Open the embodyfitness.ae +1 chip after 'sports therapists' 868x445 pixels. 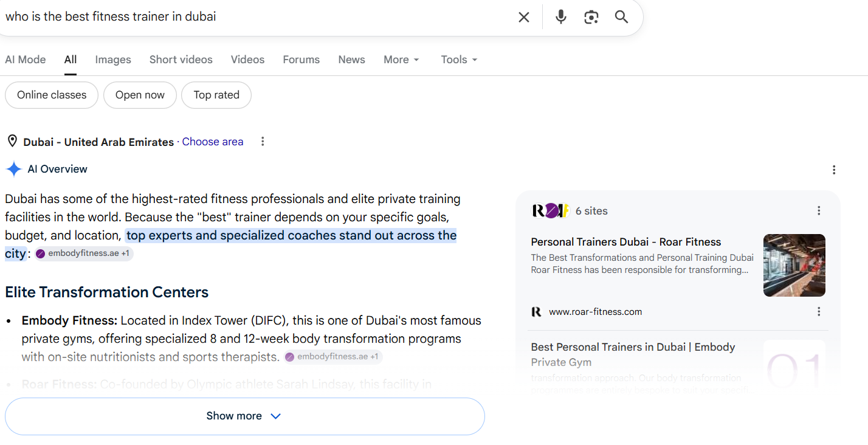(x=332, y=357)
